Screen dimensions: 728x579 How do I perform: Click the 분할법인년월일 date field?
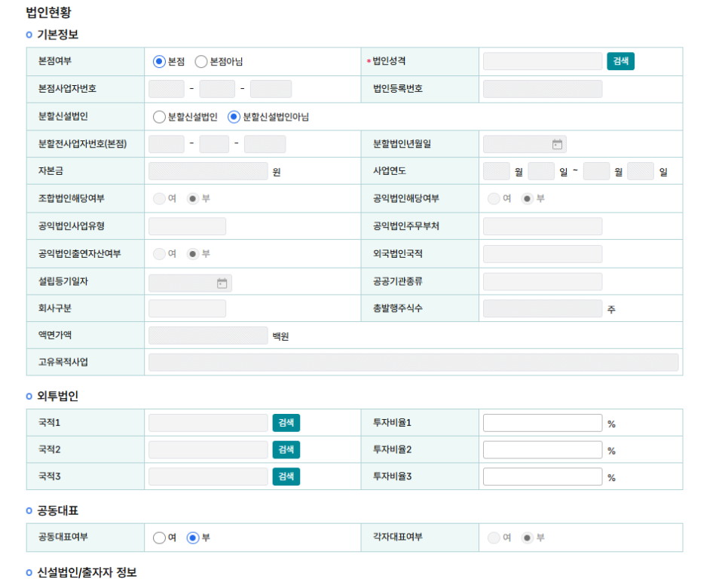click(x=525, y=145)
